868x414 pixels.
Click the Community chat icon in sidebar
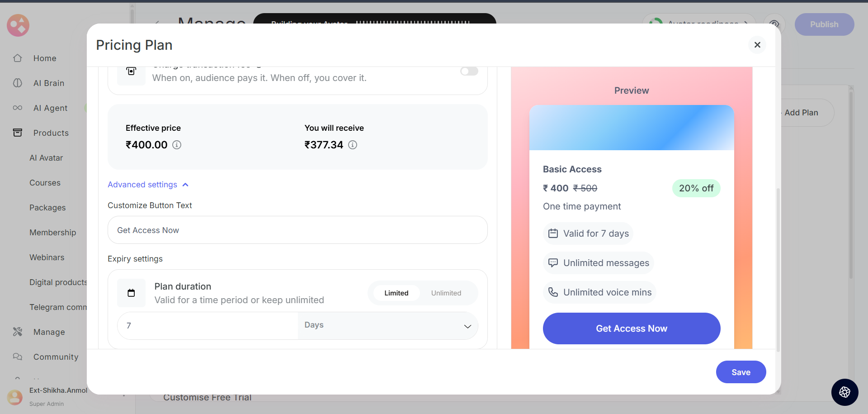pyautogui.click(x=18, y=357)
